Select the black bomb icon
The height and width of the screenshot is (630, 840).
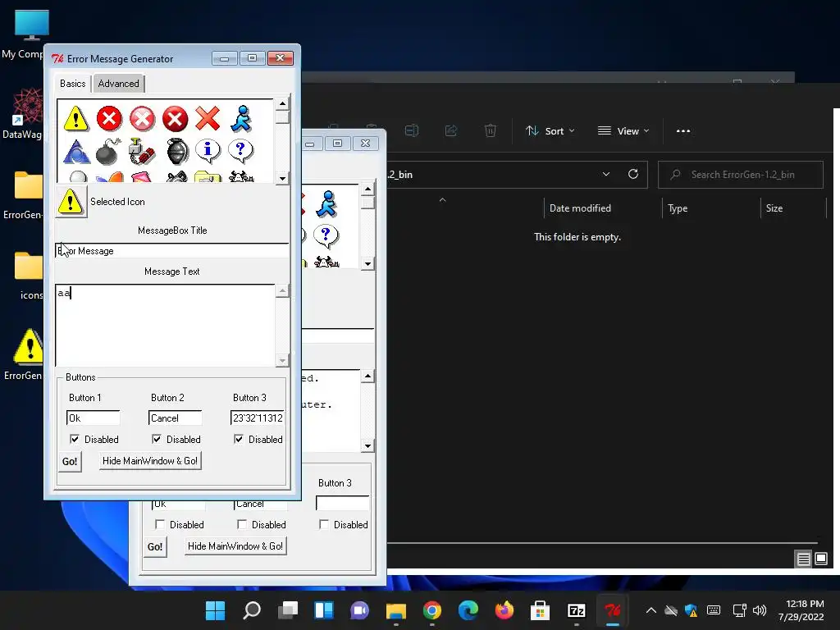tap(109, 151)
